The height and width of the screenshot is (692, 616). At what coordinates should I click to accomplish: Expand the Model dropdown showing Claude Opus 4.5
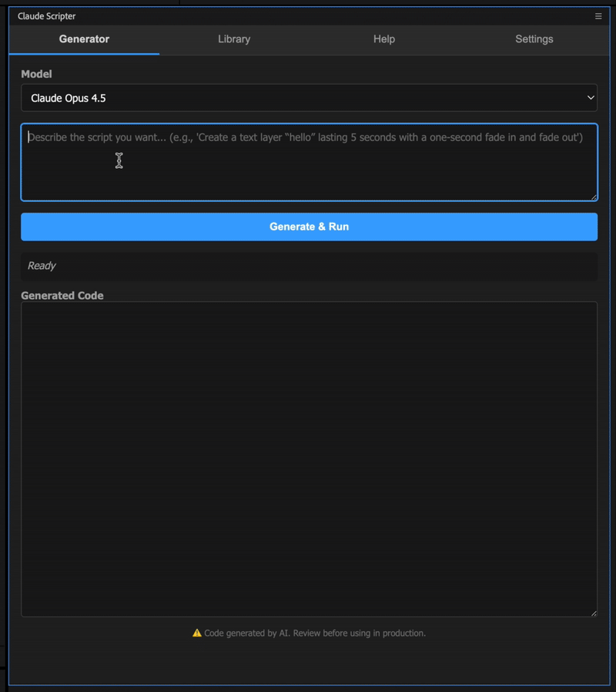[x=309, y=98]
